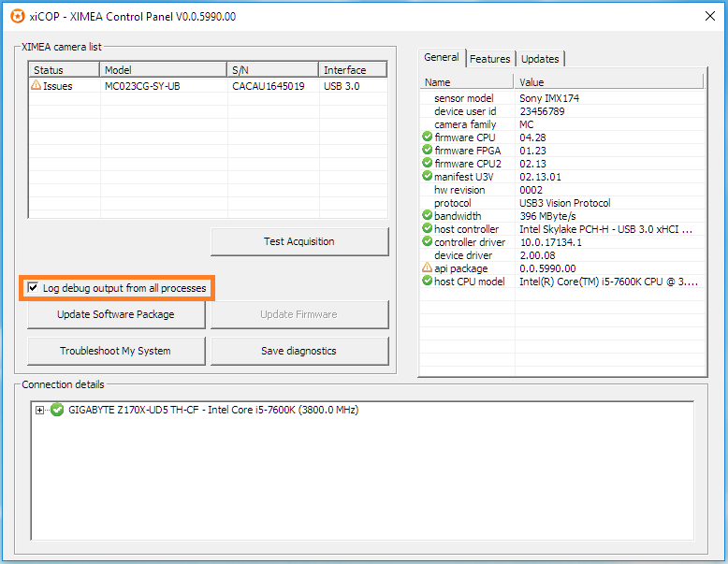The image size is (728, 564).
Task: Sort camera list by Status column header
Action: 64,69
